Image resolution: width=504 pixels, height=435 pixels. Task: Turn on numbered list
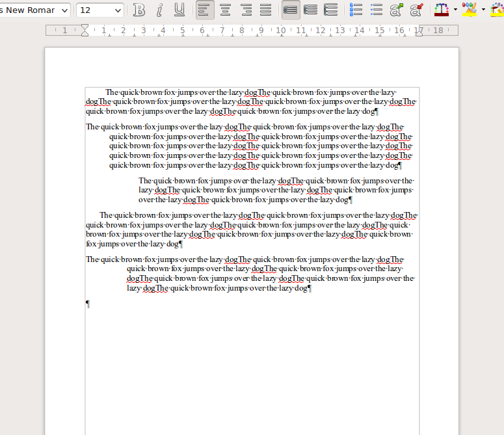point(356,10)
